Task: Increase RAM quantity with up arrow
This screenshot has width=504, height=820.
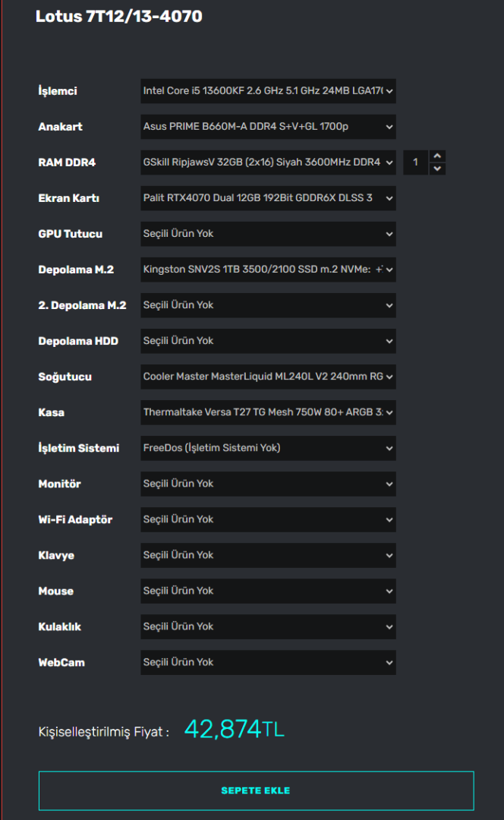Action: click(x=437, y=156)
